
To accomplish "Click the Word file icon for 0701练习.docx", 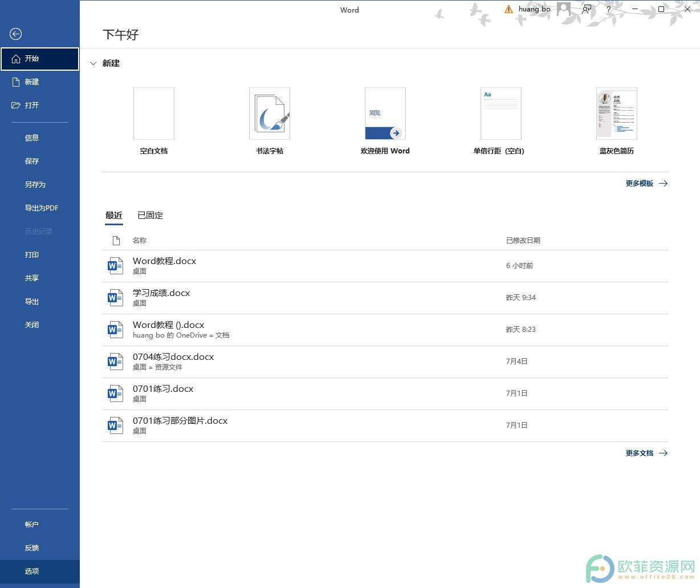I will tap(116, 394).
